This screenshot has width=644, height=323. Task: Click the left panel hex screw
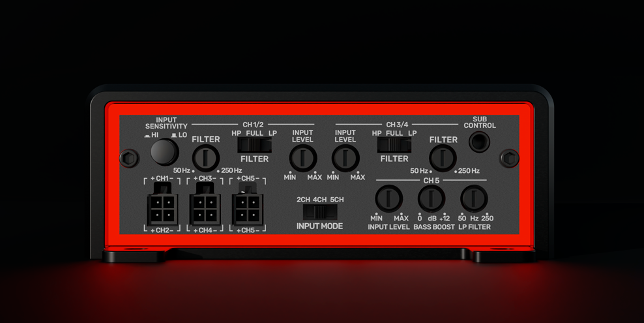[x=129, y=158]
